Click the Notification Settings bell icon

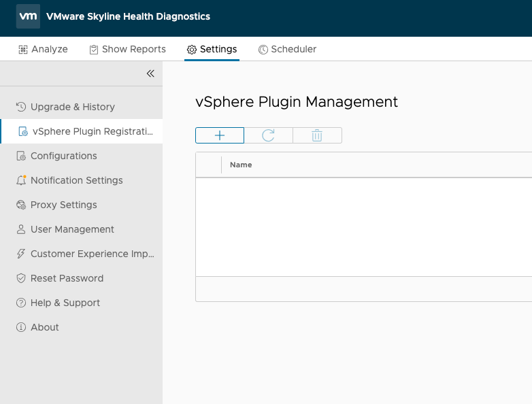coord(21,180)
